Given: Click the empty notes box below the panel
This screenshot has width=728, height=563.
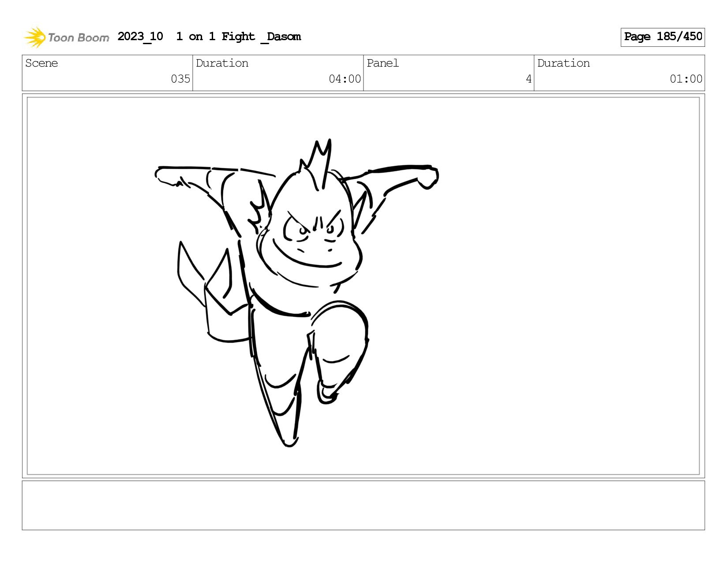Looking at the screenshot, I should [363, 505].
